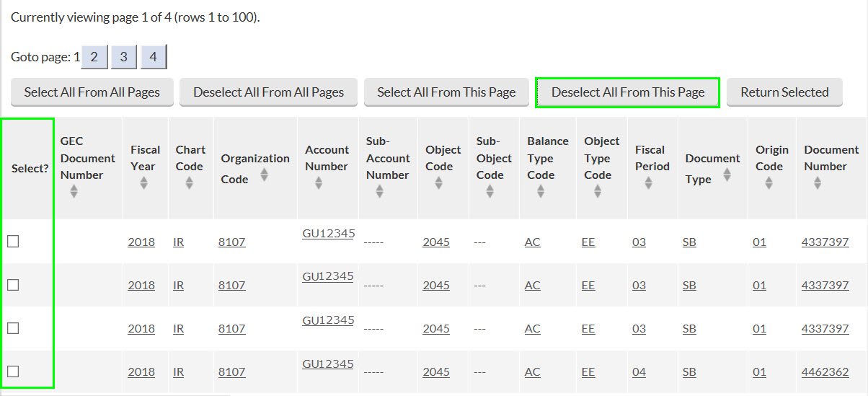Sort by Origin Code column
868x396 pixels.
tap(769, 182)
